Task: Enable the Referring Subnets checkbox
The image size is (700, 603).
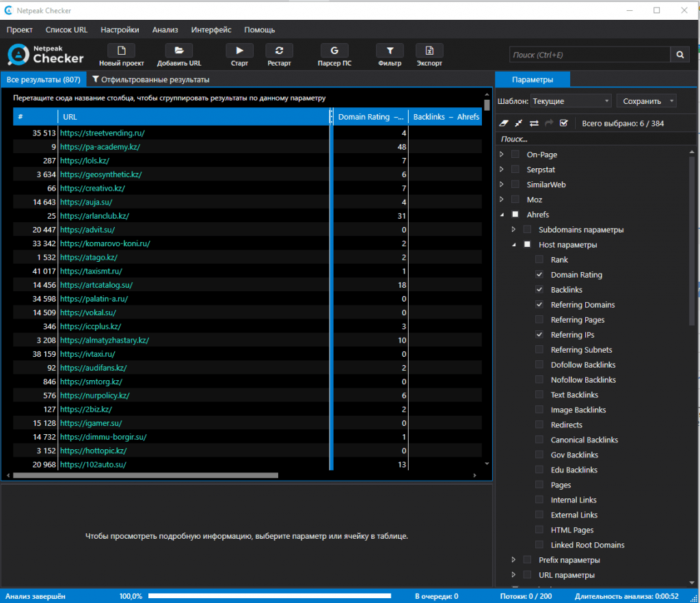Action: (539, 350)
